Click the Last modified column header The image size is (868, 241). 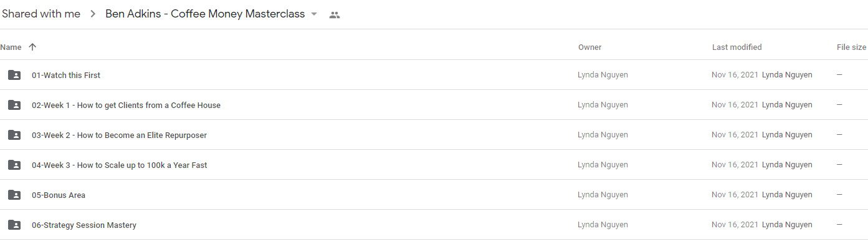[737, 47]
